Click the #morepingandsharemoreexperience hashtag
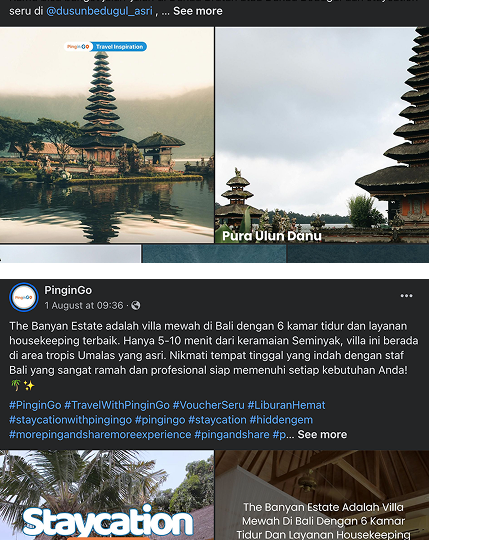Viewport: 497px width, 540px height. (100, 434)
